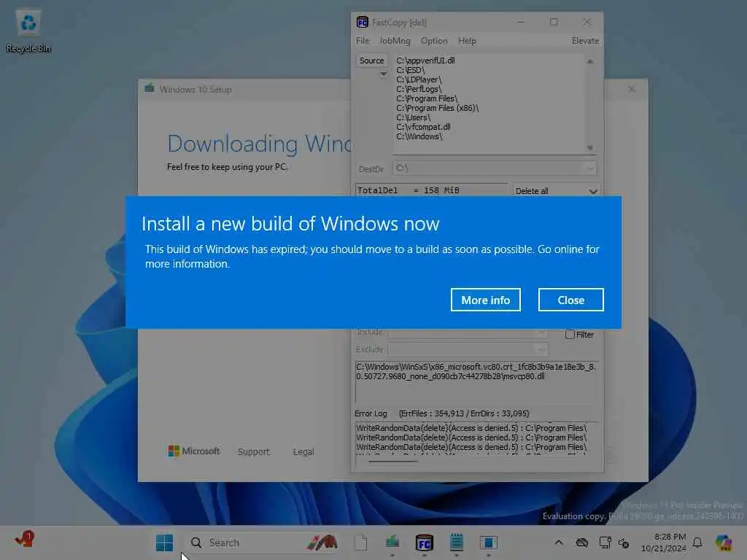Screen dimensions: 747x560
Task: Open the Legal link in Setup
Action: [303, 452]
